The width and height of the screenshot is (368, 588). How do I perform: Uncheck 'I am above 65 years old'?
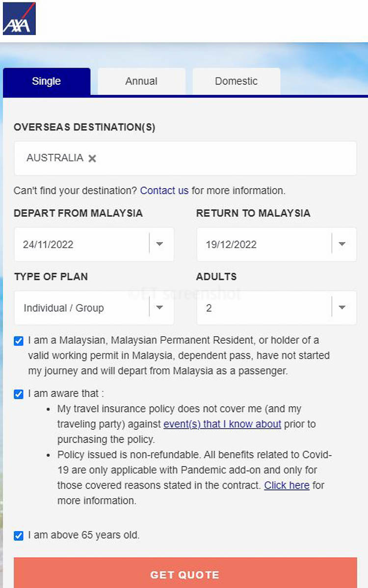tap(19, 536)
